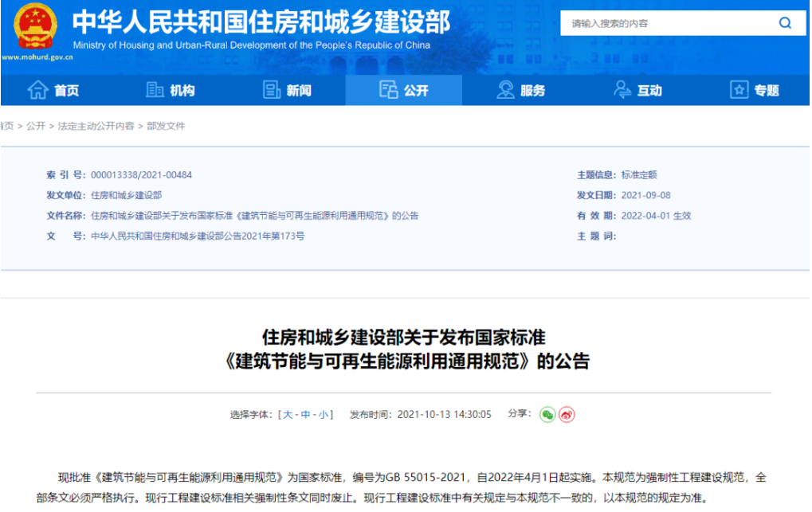Click the national emblem logo
Screen dimensions: 812x512
coord(36,26)
